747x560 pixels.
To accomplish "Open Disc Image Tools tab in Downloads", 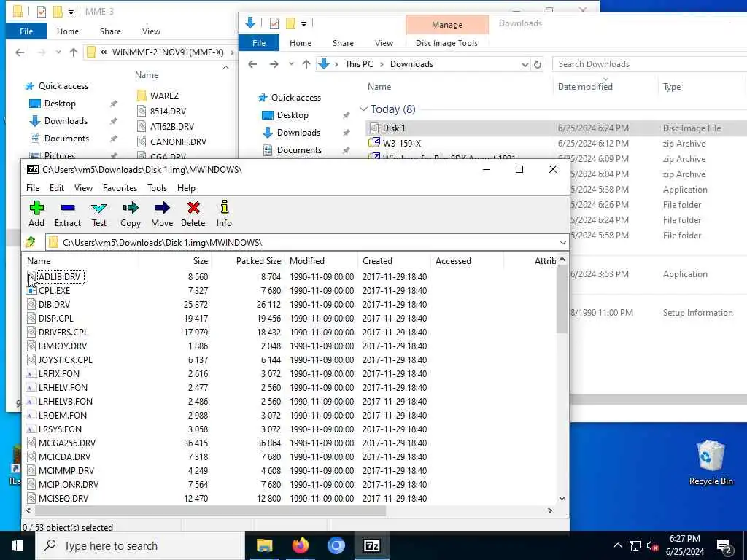I will 446,43.
